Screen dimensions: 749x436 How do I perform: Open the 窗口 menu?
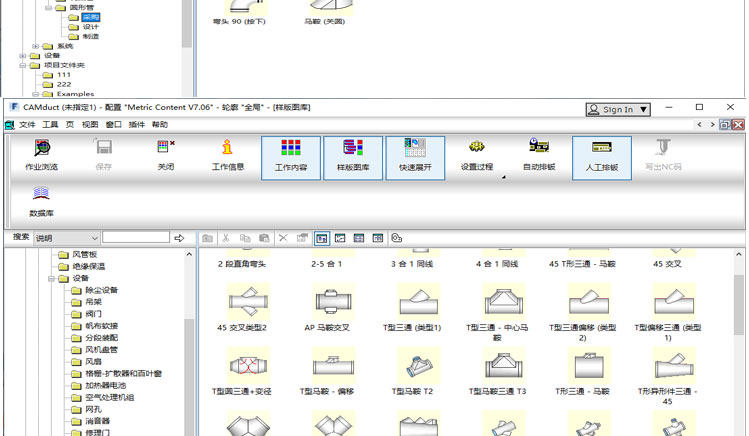(x=113, y=125)
